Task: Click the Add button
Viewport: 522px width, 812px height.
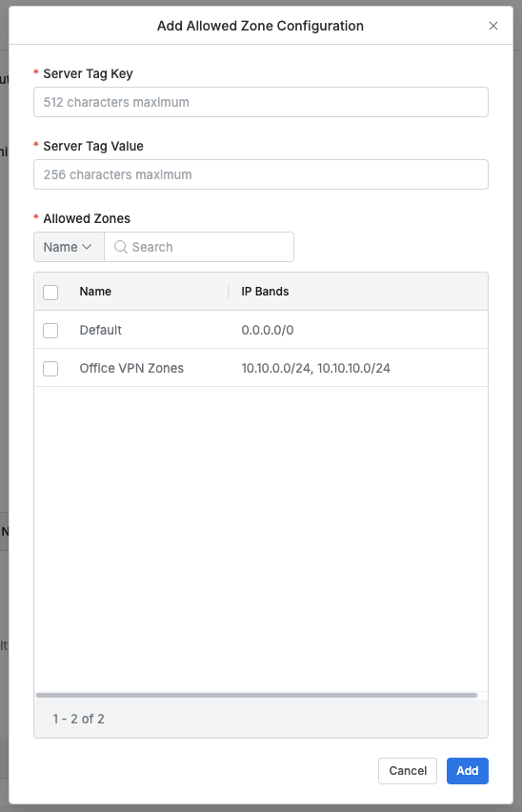Action: [467, 771]
